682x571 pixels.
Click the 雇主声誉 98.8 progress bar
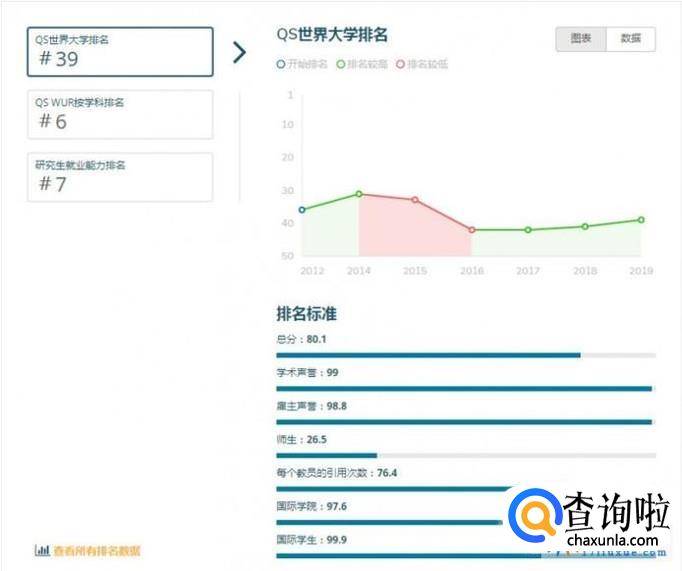tap(466, 422)
